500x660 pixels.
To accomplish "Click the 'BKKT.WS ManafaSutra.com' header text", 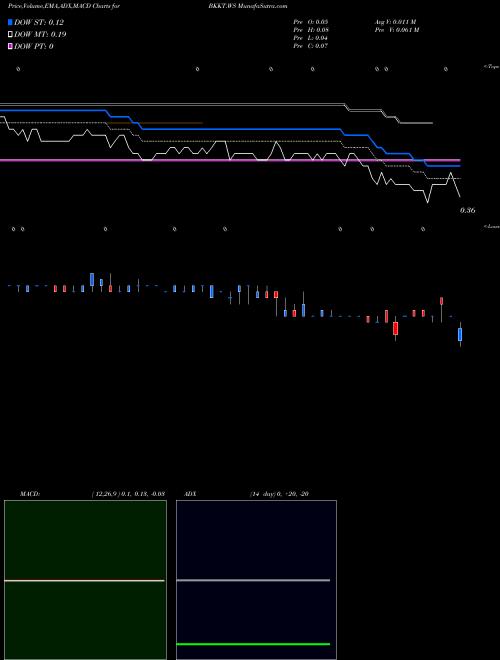I will coord(247,6).
